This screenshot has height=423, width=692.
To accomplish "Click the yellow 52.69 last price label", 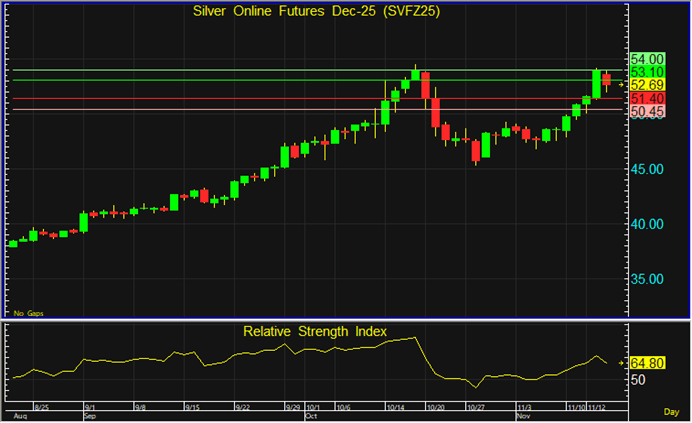I will (647, 85).
